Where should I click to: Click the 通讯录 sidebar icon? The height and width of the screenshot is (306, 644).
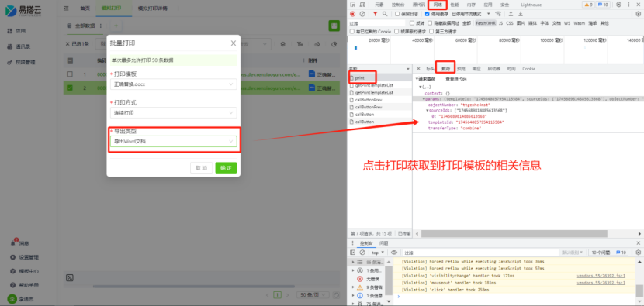[x=9, y=46]
